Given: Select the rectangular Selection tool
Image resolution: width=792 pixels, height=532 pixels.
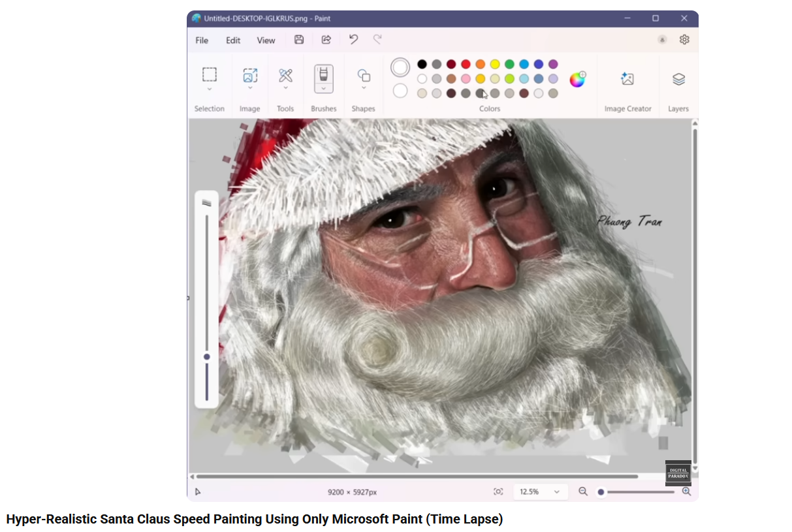Looking at the screenshot, I should [x=209, y=74].
